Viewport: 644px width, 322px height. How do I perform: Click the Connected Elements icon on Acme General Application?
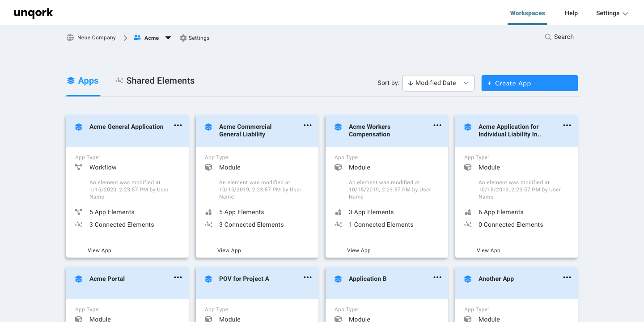[x=79, y=225]
